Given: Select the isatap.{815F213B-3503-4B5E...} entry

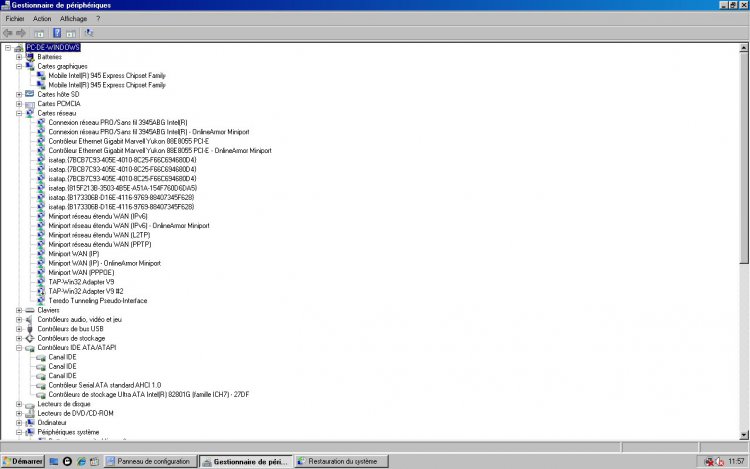Looking at the screenshot, I should tap(122, 188).
